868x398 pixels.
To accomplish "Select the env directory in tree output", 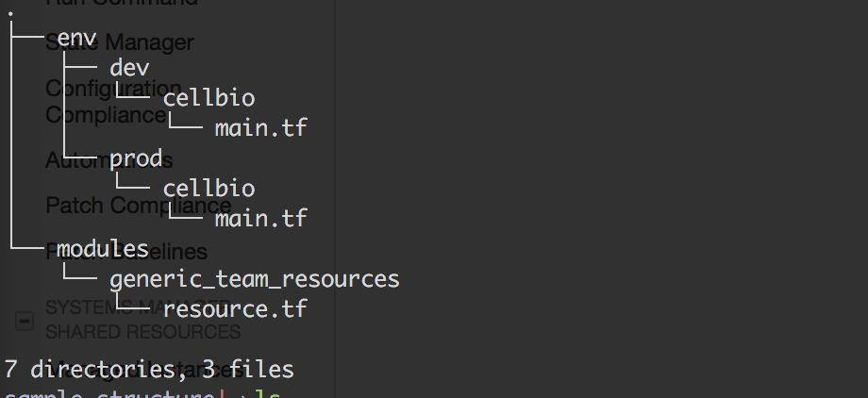I will (77, 38).
